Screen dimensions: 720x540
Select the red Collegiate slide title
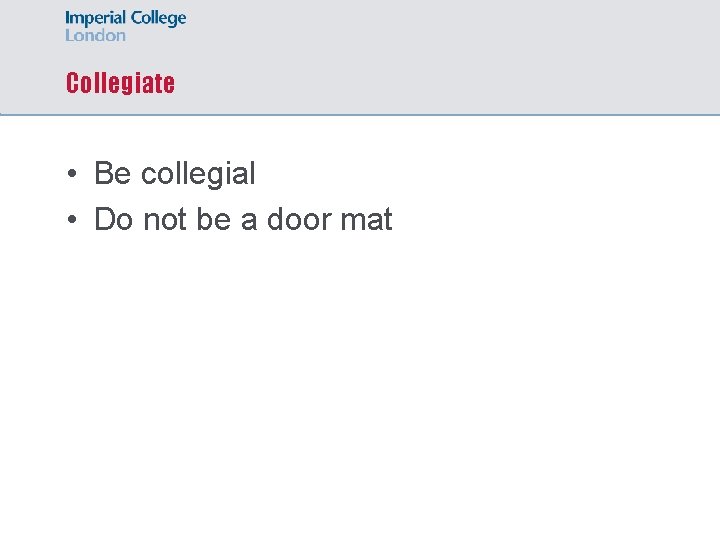point(120,83)
